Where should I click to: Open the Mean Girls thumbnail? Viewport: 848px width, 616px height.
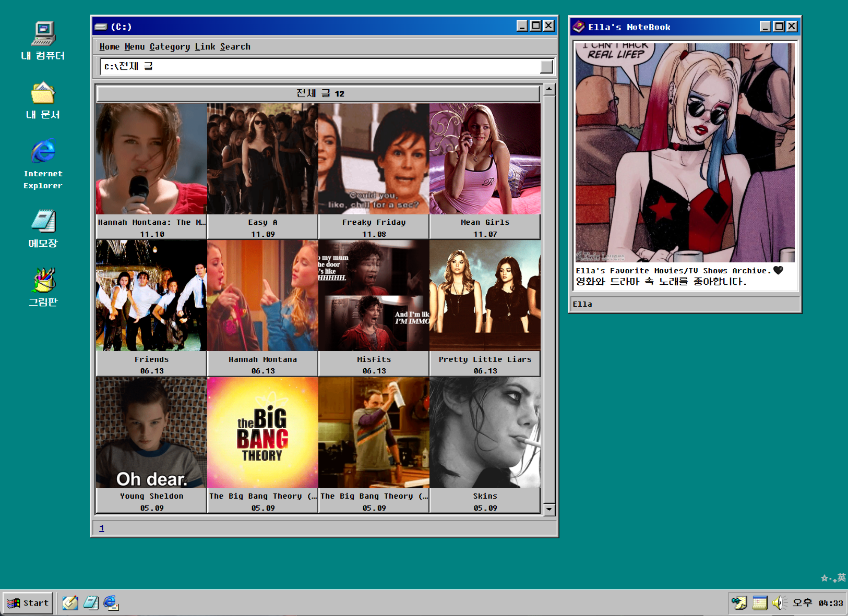[485, 159]
